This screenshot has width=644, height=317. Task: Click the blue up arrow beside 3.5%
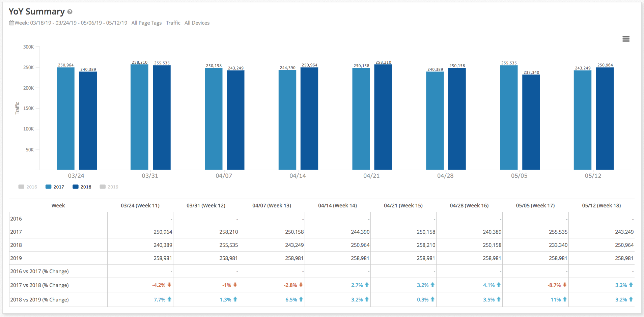point(499,299)
